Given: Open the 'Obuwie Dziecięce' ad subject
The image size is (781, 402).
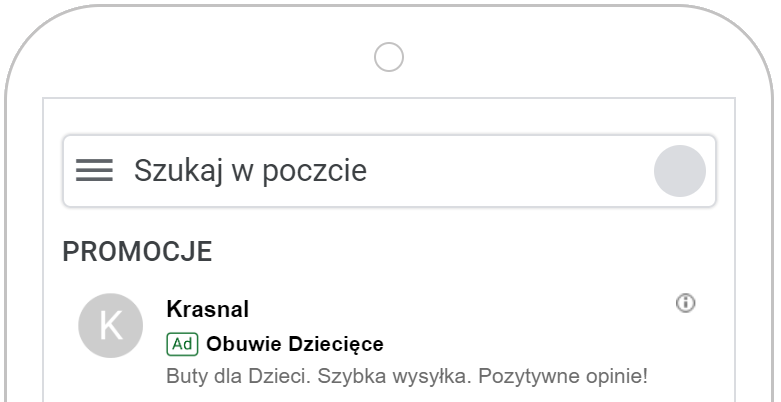Looking at the screenshot, I should click(294, 345).
